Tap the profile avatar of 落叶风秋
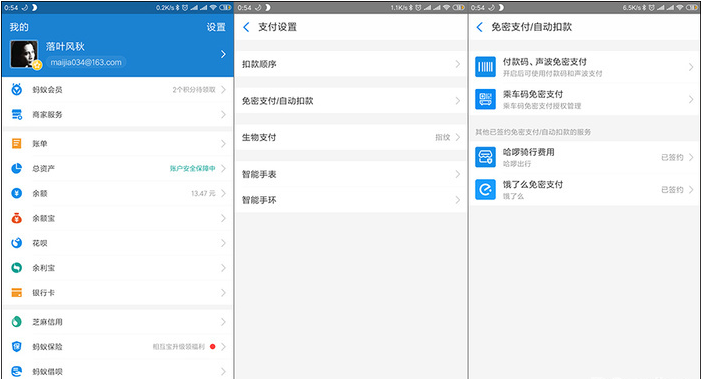704x379 pixels. click(24, 54)
